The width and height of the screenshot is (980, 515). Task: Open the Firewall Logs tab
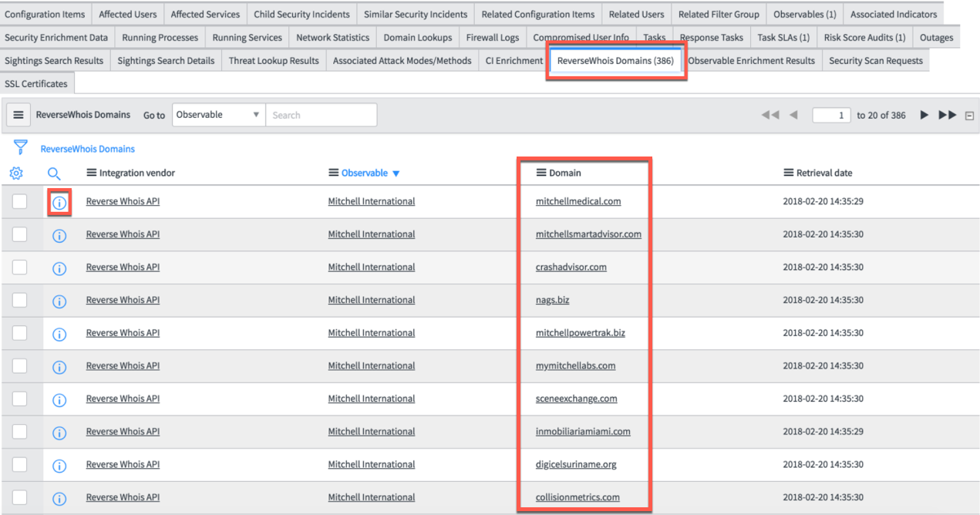coord(492,37)
